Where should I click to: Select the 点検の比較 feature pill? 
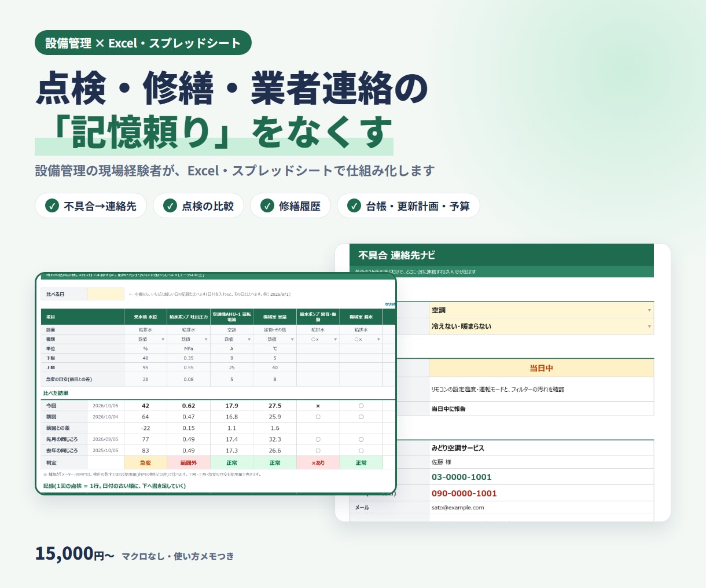point(198,205)
